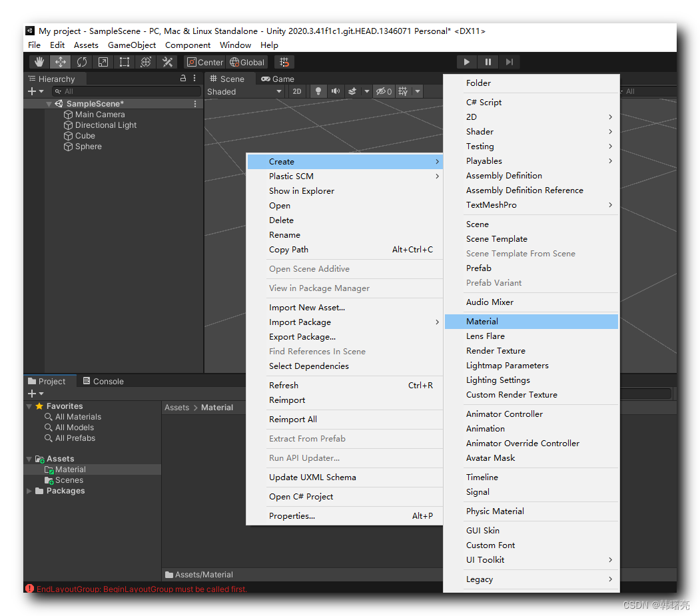Open the File menu
The image size is (700, 616).
35,45
